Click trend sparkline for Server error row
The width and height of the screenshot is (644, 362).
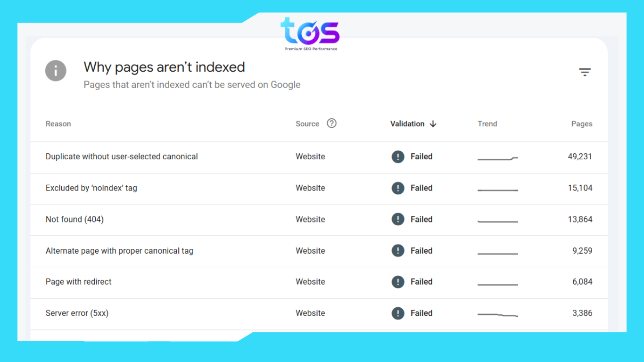coord(498,314)
